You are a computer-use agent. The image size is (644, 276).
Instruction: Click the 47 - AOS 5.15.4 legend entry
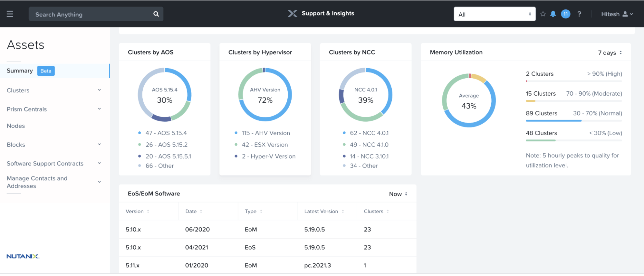coord(166,133)
